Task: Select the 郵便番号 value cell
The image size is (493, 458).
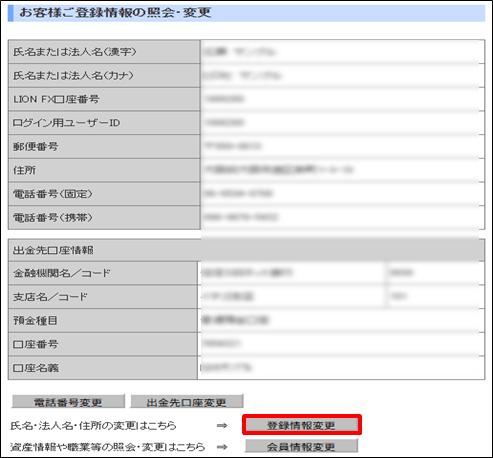Action: [x=342, y=146]
